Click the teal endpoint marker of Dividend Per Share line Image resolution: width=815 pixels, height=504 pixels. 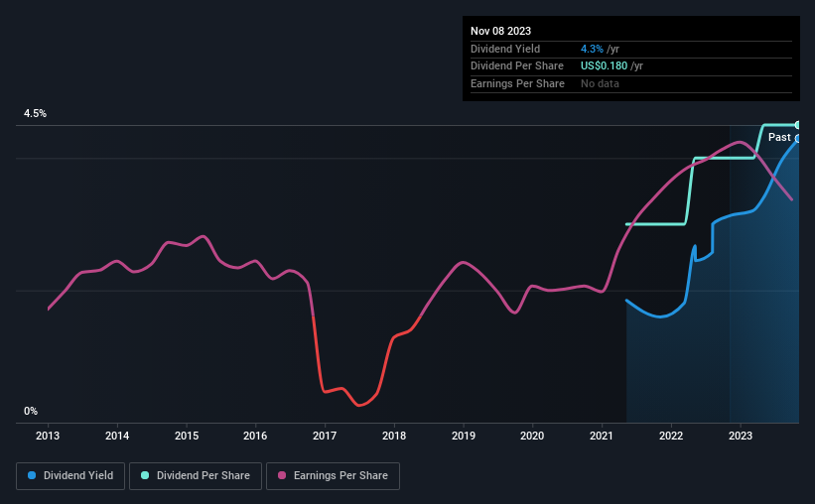[797, 125]
